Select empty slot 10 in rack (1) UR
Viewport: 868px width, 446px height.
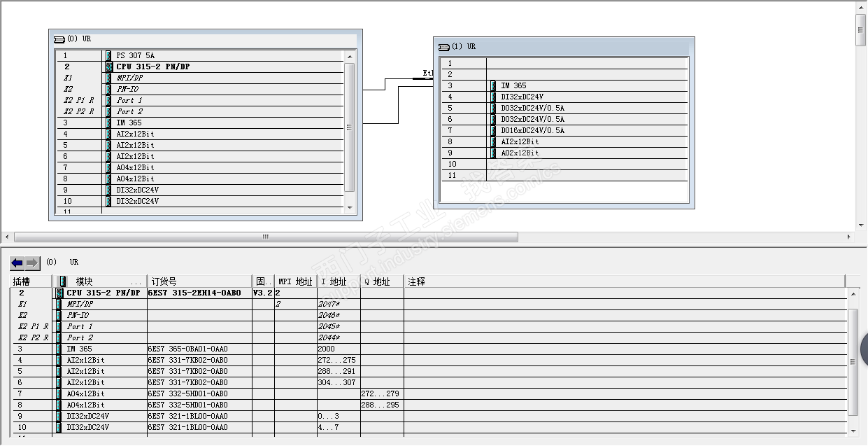(564, 164)
